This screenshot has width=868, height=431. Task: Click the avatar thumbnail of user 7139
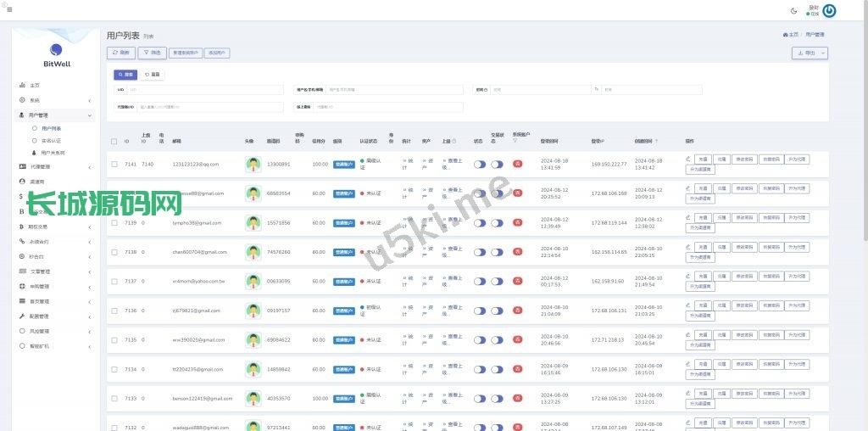(x=253, y=223)
